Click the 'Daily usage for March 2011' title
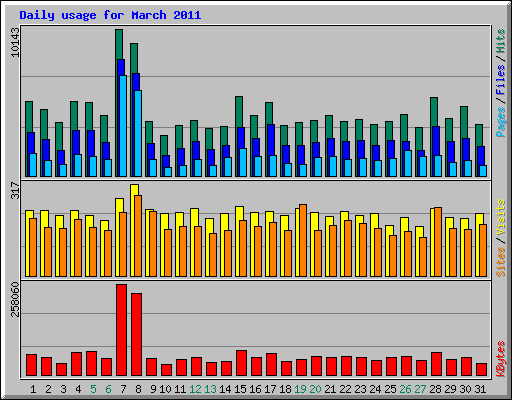The height and width of the screenshot is (400, 512). (110, 15)
